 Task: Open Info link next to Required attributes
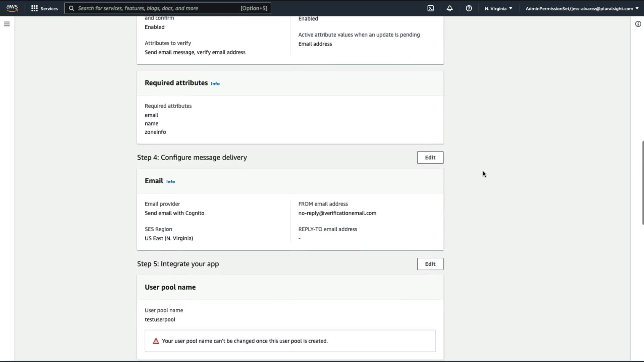pos(215,83)
